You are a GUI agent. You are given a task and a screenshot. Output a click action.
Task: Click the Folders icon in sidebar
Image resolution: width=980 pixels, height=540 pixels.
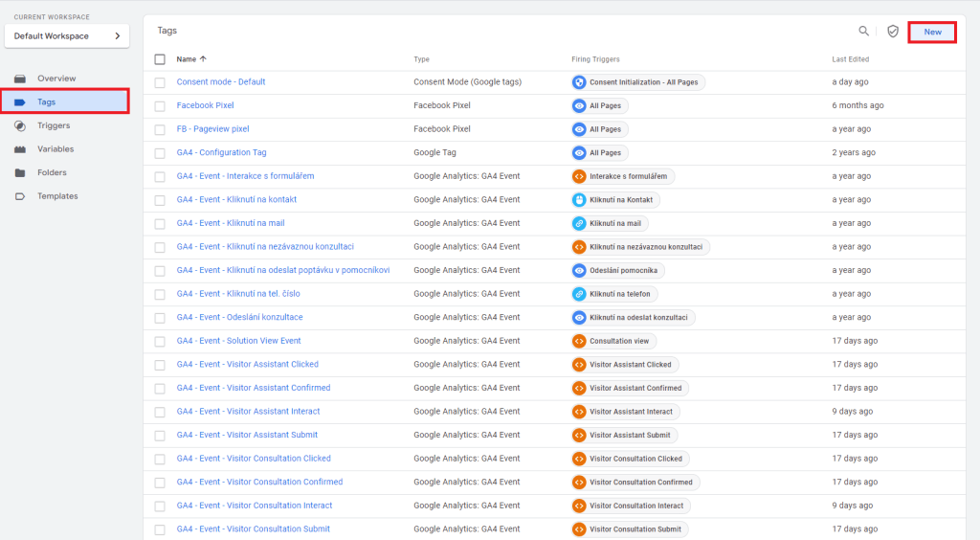pyautogui.click(x=20, y=172)
